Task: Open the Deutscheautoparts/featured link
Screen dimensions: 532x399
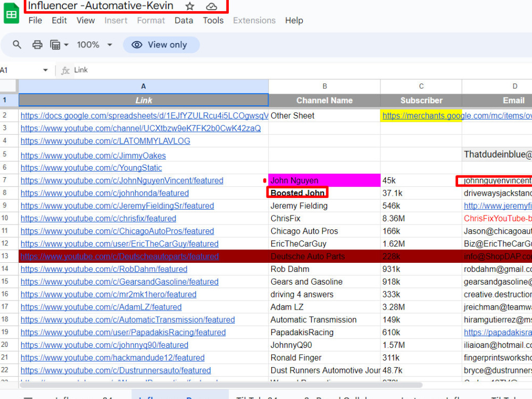Action: pos(119,256)
